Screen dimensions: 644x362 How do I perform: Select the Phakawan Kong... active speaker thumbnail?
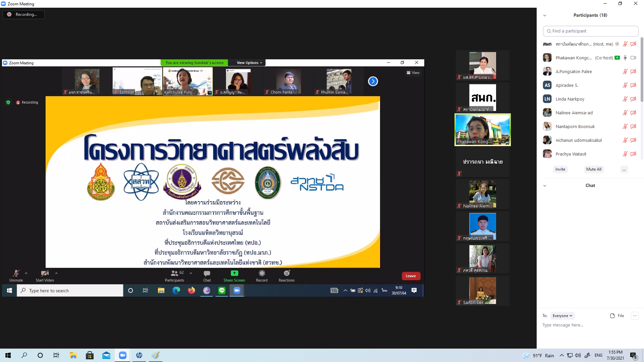pyautogui.click(x=482, y=130)
